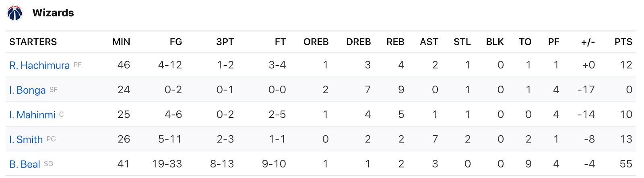
Task: Select B. Beal's 55 points cell
Action: (x=626, y=164)
